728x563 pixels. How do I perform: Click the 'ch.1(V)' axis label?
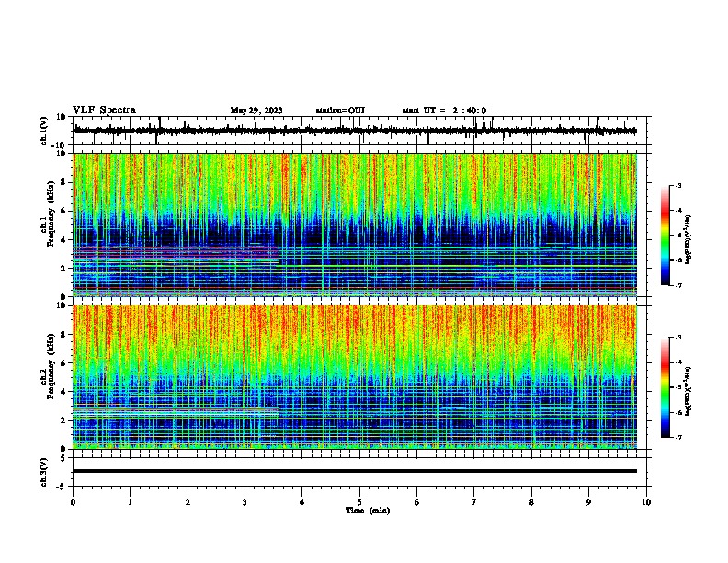click(x=44, y=131)
